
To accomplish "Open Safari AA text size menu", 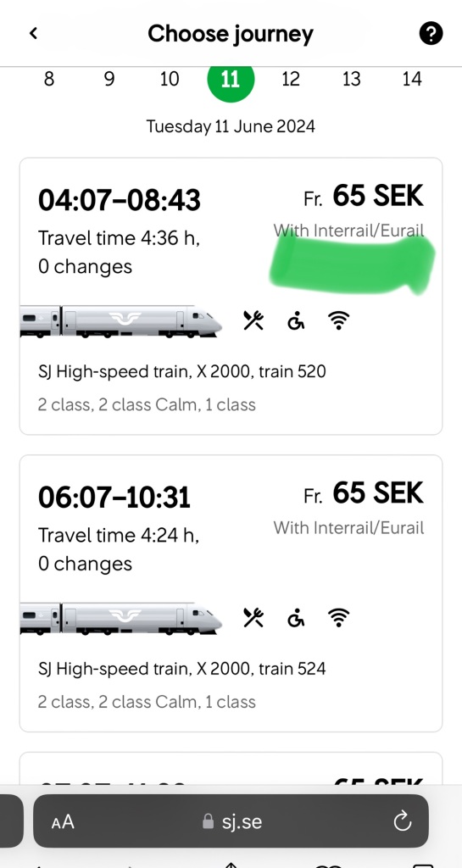I will [x=63, y=821].
